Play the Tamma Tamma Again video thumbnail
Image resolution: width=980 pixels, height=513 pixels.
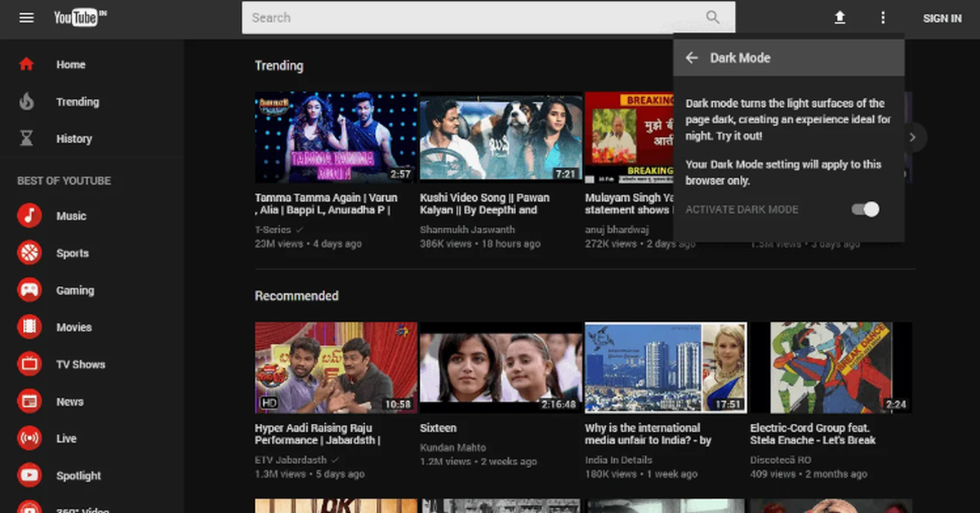coord(336,137)
